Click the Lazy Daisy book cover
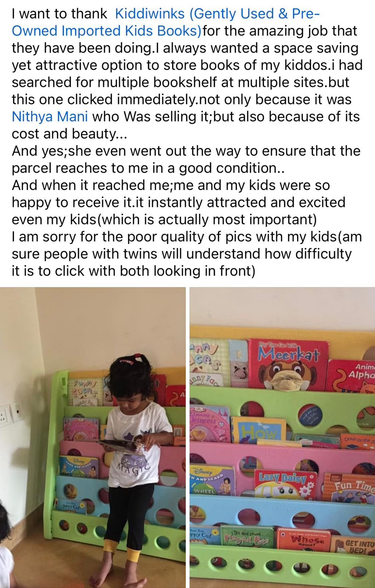The image size is (375, 588). point(285,484)
